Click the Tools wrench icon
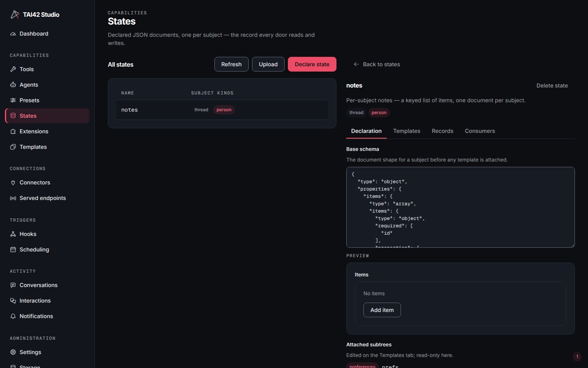 [13, 70]
